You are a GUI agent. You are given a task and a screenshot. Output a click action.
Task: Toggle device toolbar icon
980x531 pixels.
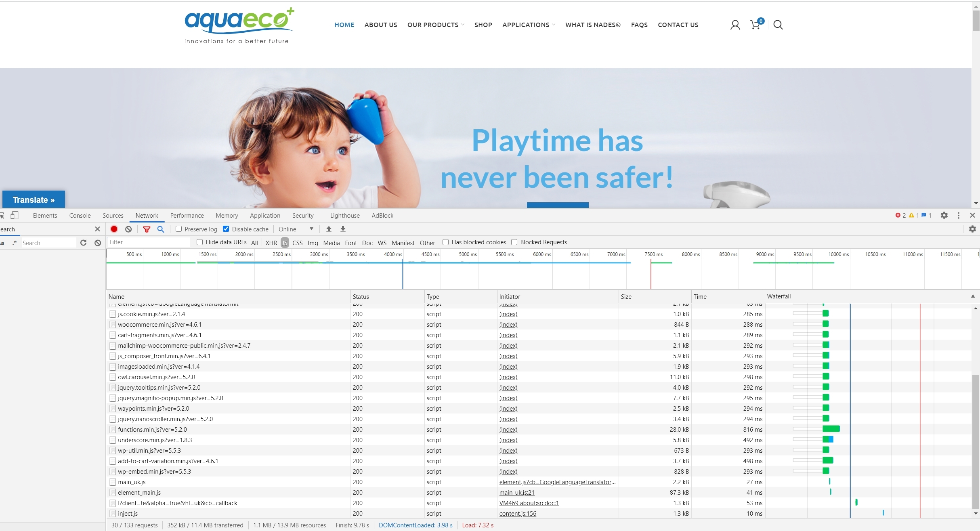click(x=15, y=215)
